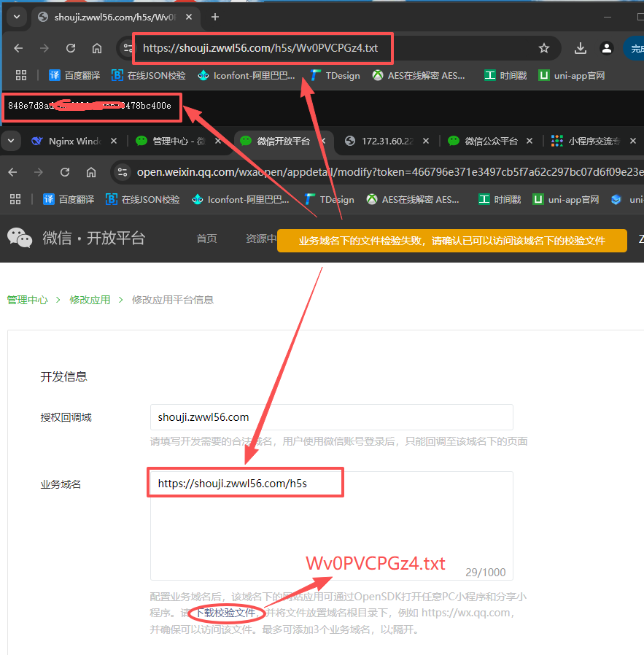Go back in the shouji.zwwl56.com window
The height and width of the screenshot is (655, 644).
click(18, 48)
